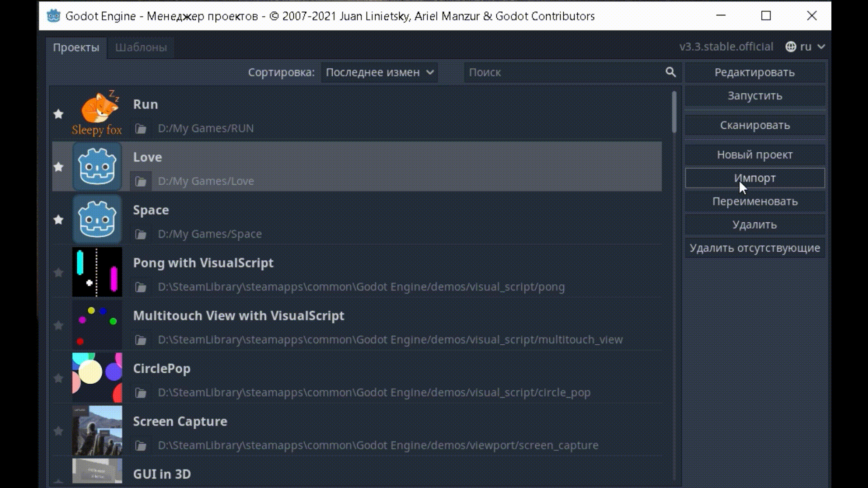
Task: Click the Godot logo in title bar
Action: coord(54,16)
